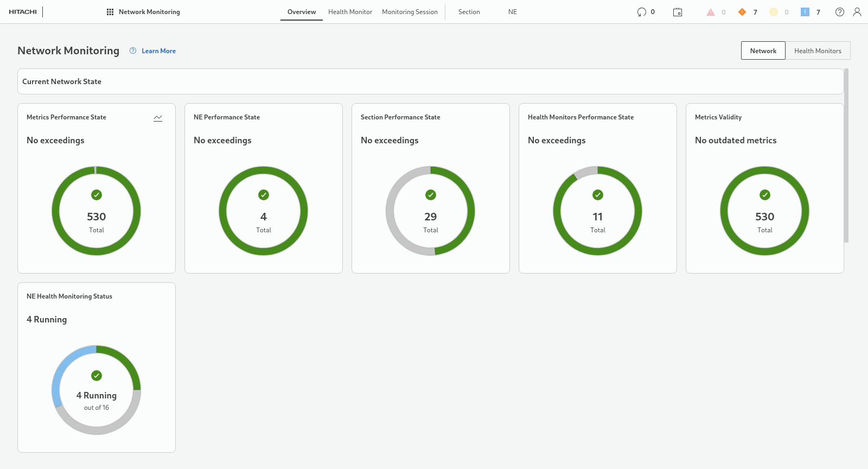The width and height of the screenshot is (868, 469).
Task: Open the Monitoring Session tab
Action: coord(410,12)
